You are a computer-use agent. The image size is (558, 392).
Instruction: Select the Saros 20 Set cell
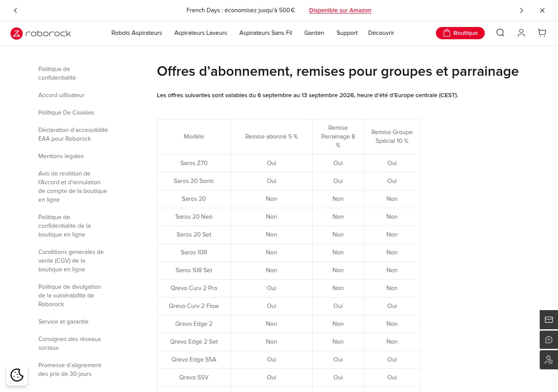click(x=194, y=234)
